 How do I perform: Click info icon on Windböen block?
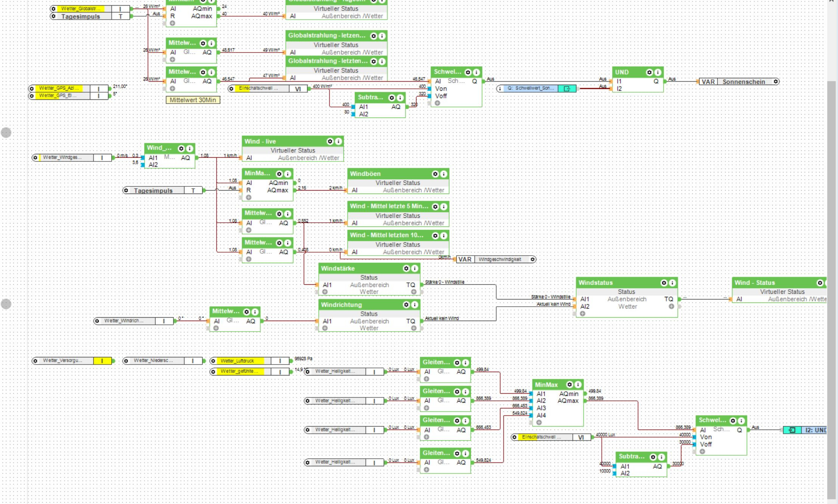(x=444, y=174)
